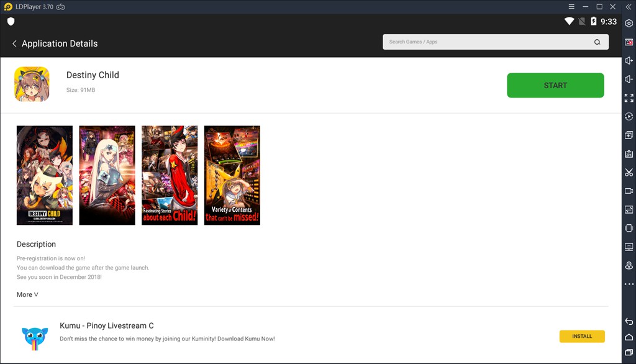The height and width of the screenshot is (364, 636).
Task: Open LDPlayer settings gear in sidebar
Action: 629,24
